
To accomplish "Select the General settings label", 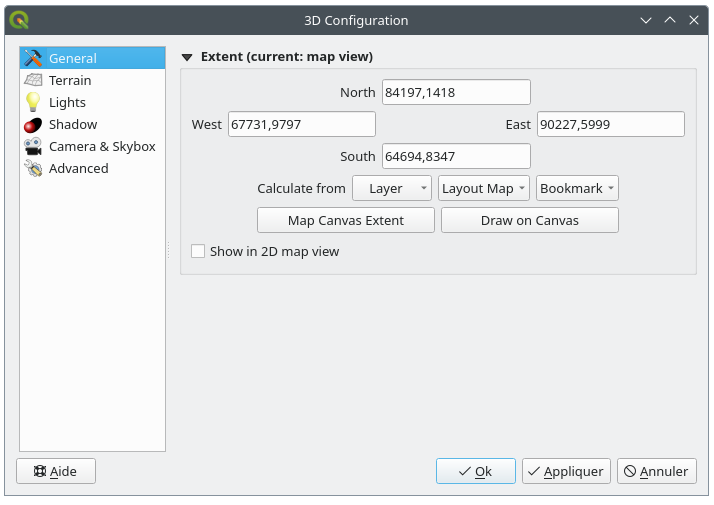I will click(x=73, y=58).
